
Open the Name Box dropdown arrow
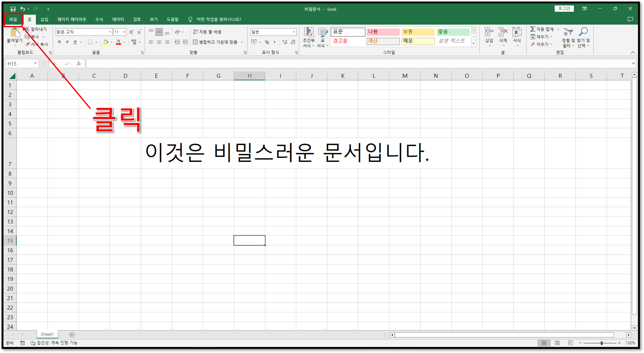pos(35,64)
